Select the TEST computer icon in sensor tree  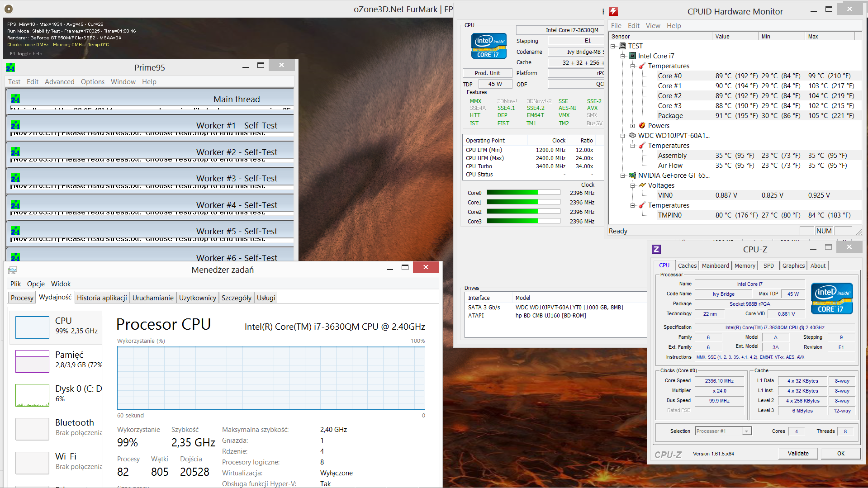tap(622, 46)
